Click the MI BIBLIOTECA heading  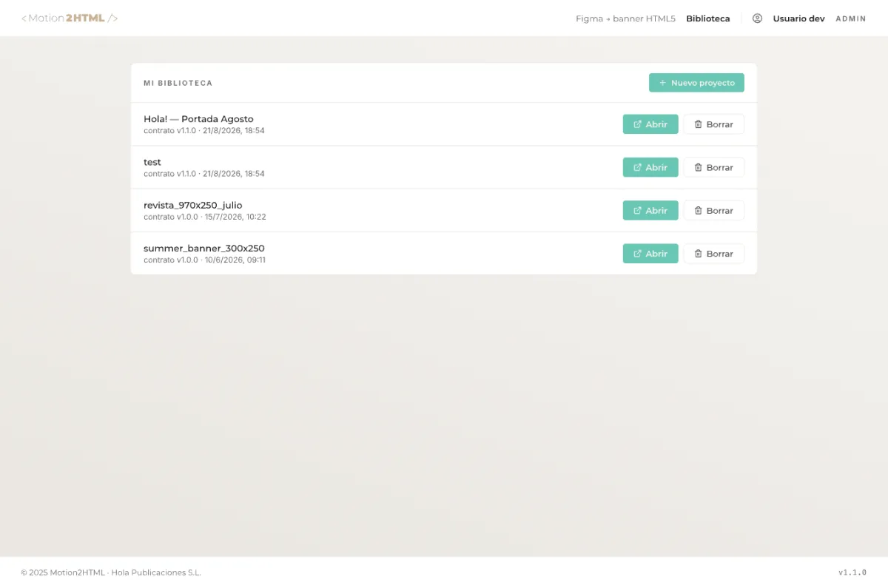pos(178,83)
